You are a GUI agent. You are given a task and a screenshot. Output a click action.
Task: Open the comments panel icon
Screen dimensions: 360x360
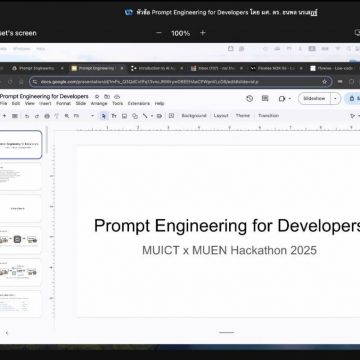[265, 98]
